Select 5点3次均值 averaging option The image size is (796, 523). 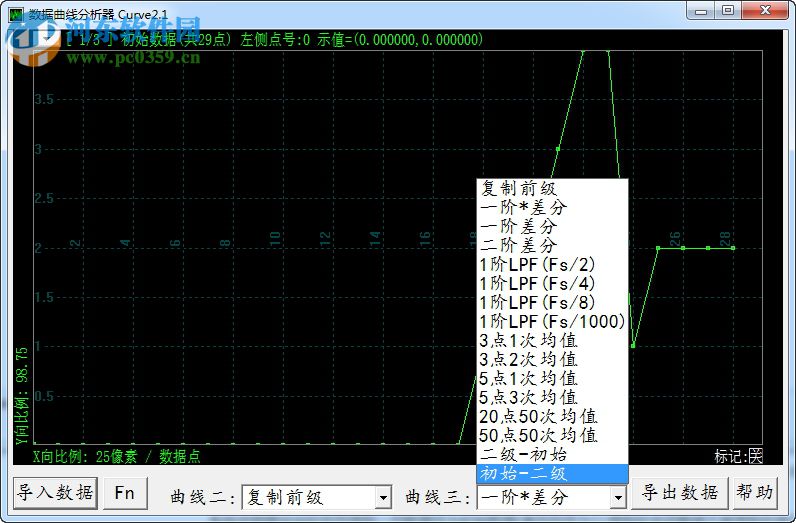pos(552,398)
